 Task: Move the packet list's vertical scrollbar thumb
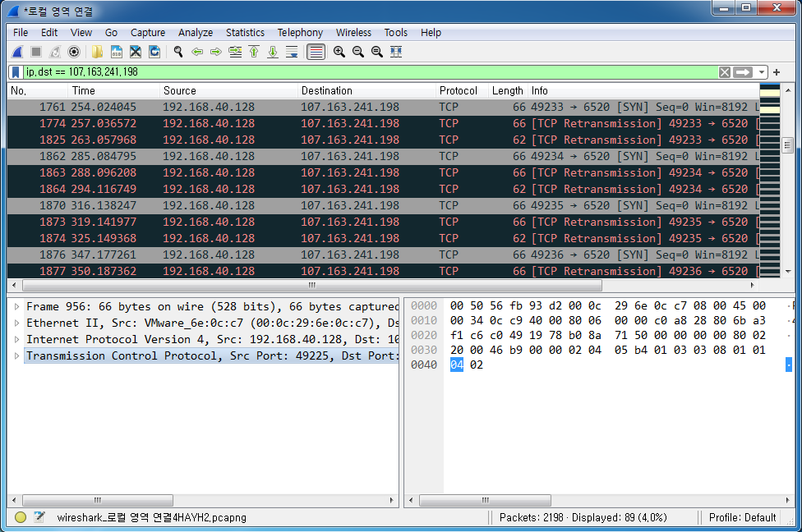(788, 144)
